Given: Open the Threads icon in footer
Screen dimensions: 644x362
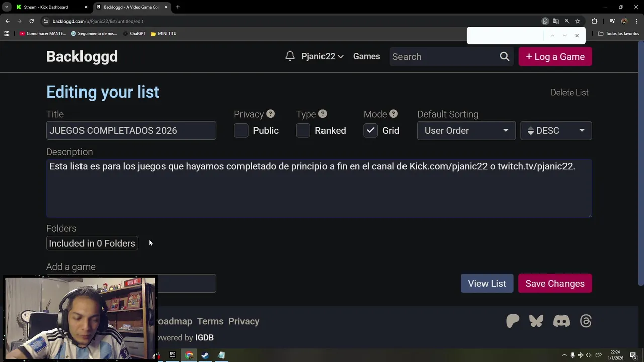Looking at the screenshot, I should pos(586,321).
